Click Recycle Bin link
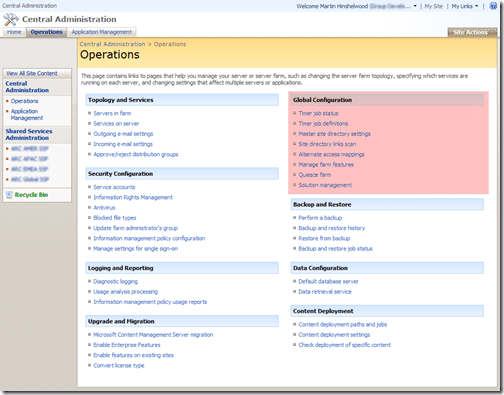This screenshot has width=504, height=395. click(31, 195)
